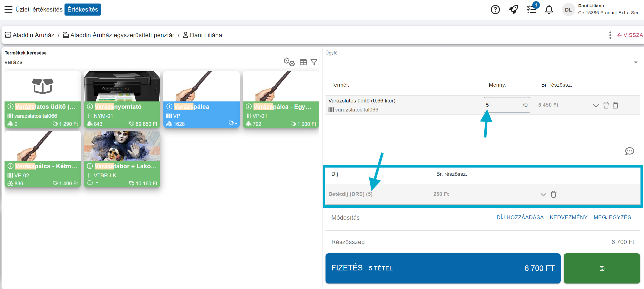Open the notifications bell
The height and width of the screenshot is (289, 644).
(549, 10)
